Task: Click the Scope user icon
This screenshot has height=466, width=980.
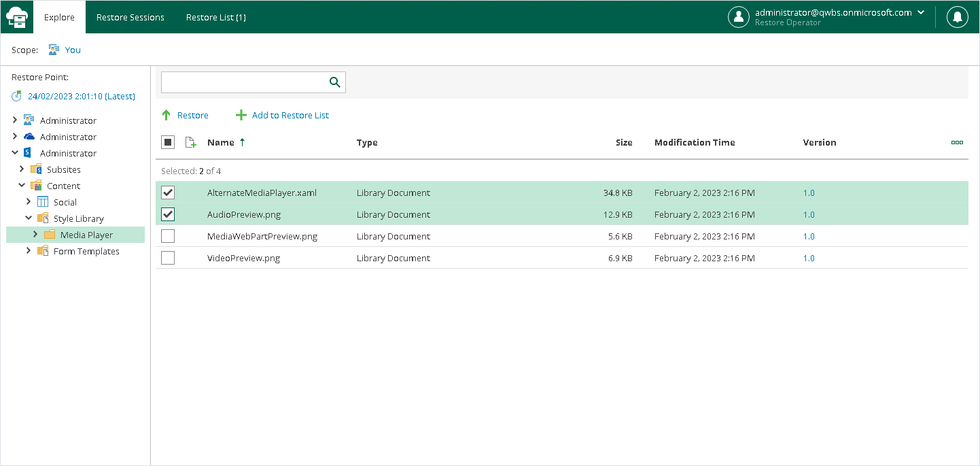Action: [x=54, y=50]
